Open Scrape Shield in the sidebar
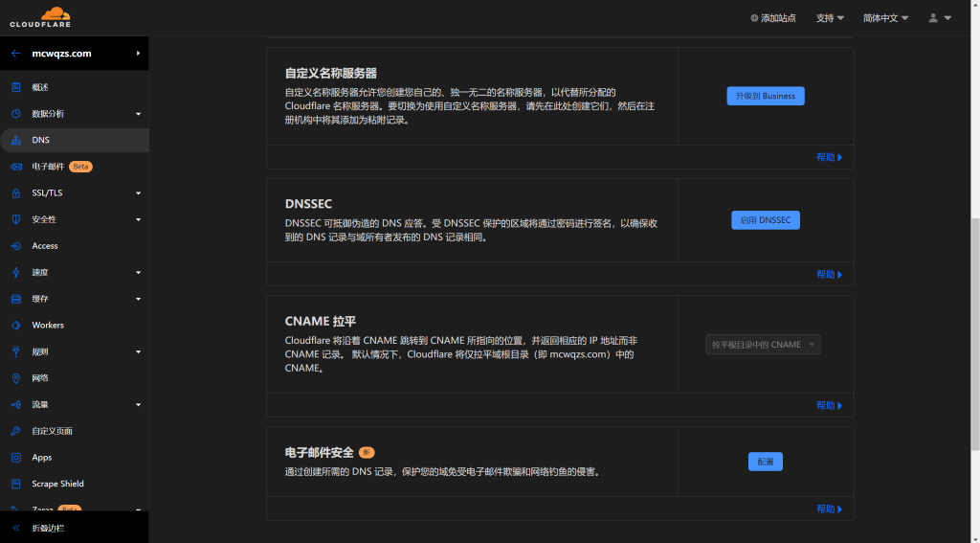The image size is (980, 543). pyautogui.click(x=75, y=485)
